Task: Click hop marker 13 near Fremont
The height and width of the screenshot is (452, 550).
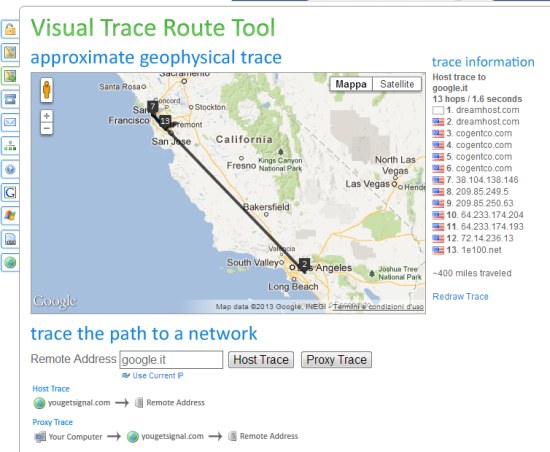Action: click(165, 121)
